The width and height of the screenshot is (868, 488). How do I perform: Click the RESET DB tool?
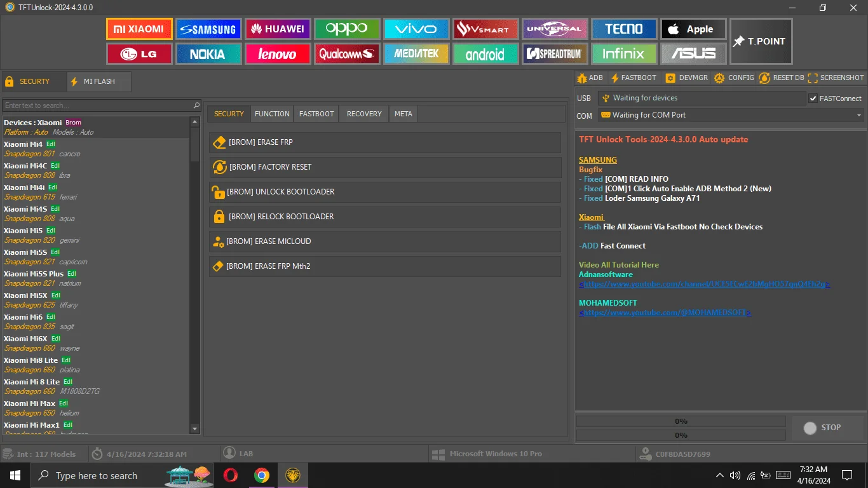point(781,78)
